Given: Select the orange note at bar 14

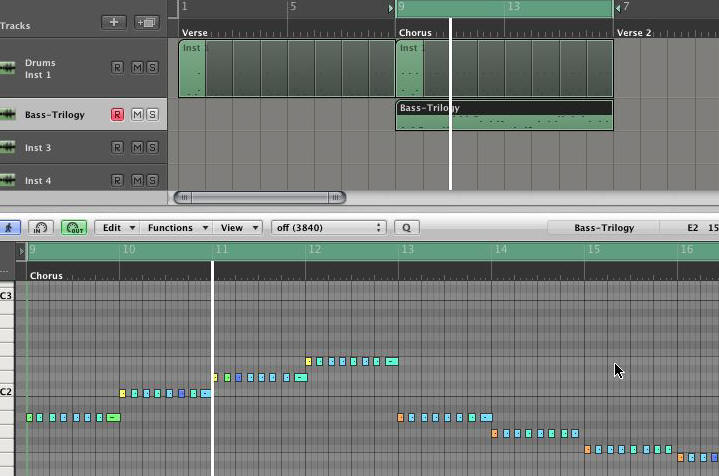Looking at the screenshot, I should click(494, 433).
